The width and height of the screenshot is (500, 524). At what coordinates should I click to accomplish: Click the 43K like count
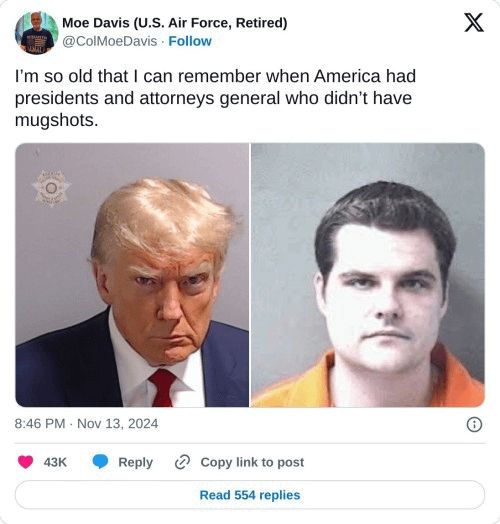tap(55, 462)
